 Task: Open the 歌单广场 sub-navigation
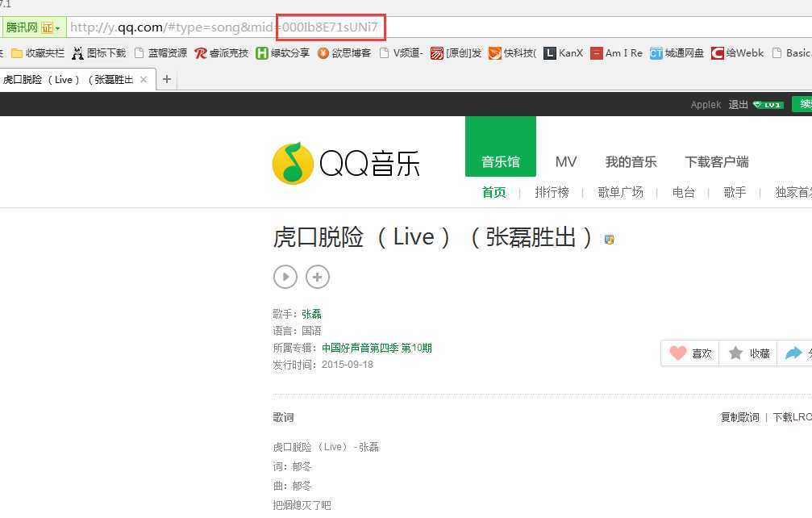point(620,192)
